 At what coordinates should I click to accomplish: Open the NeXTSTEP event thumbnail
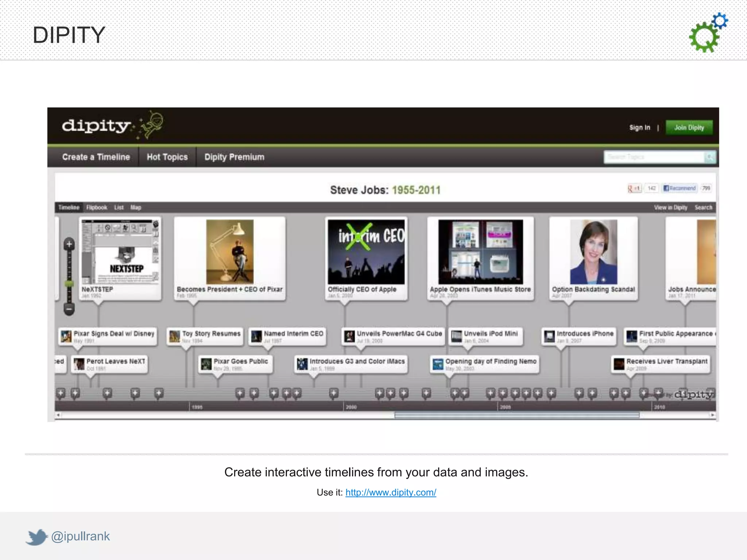120,252
